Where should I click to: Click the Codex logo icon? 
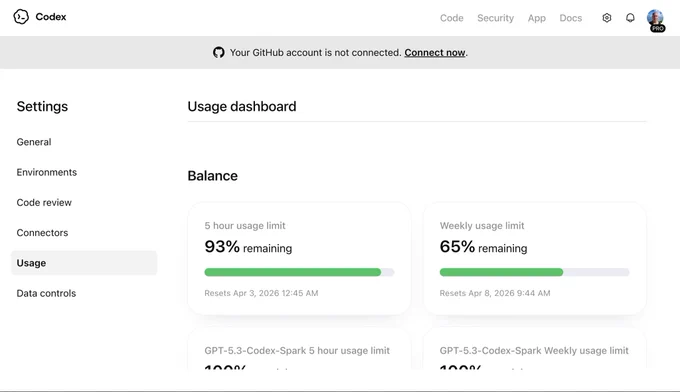tap(21, 17)
